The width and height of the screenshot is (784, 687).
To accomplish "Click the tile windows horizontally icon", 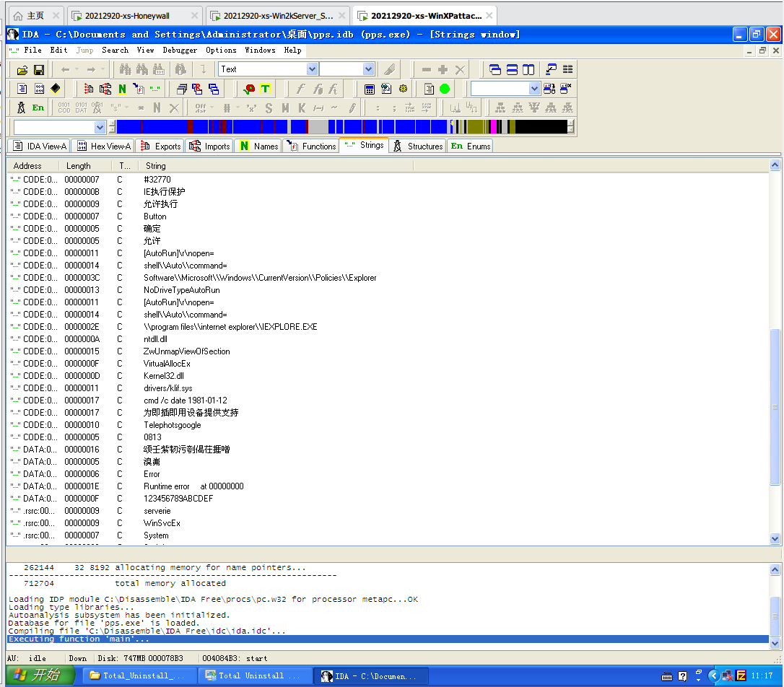I will pyautogui.click(x=512, y=69).
